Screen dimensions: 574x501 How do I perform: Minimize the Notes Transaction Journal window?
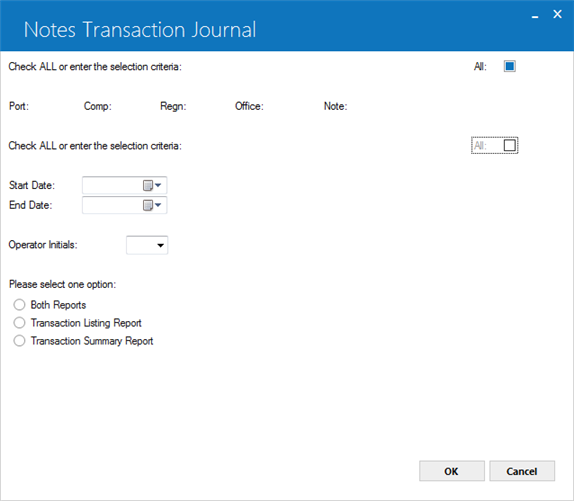(535, 15)
